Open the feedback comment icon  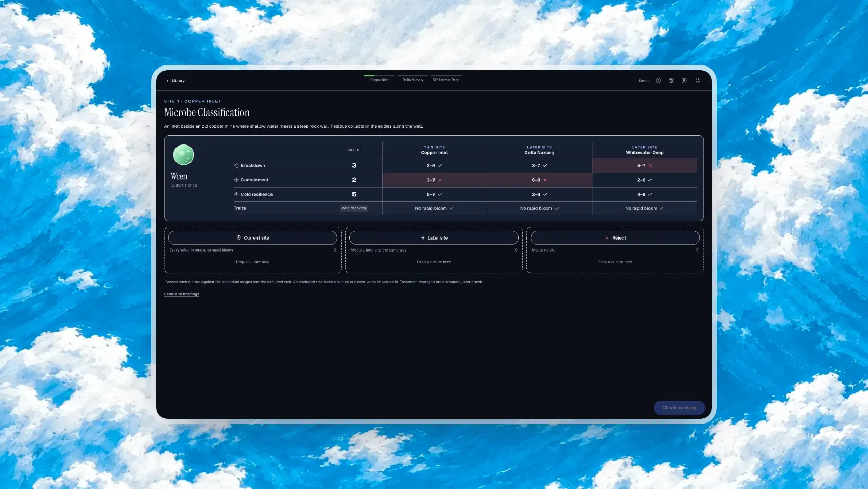tap(684, 81)
